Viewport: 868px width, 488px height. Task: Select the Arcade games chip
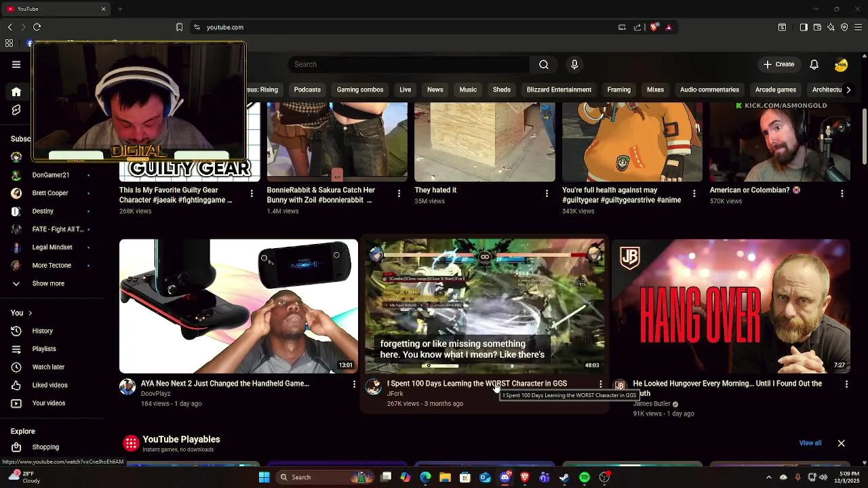[x=776, y=89]
